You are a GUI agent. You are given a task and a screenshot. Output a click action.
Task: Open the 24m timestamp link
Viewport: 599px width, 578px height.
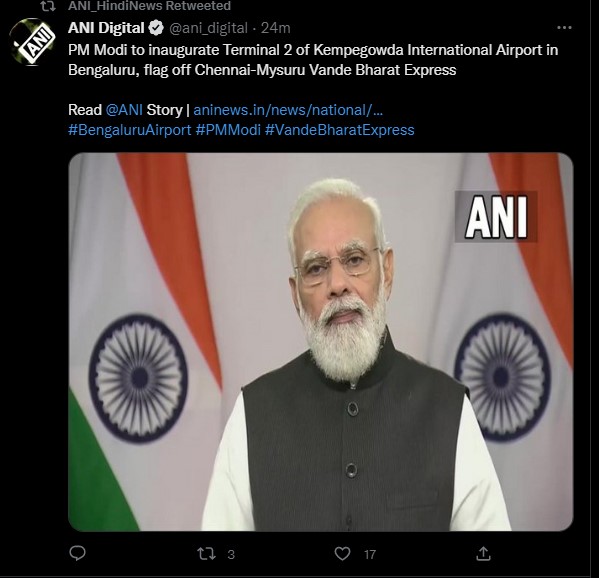[x=275, y=28]
